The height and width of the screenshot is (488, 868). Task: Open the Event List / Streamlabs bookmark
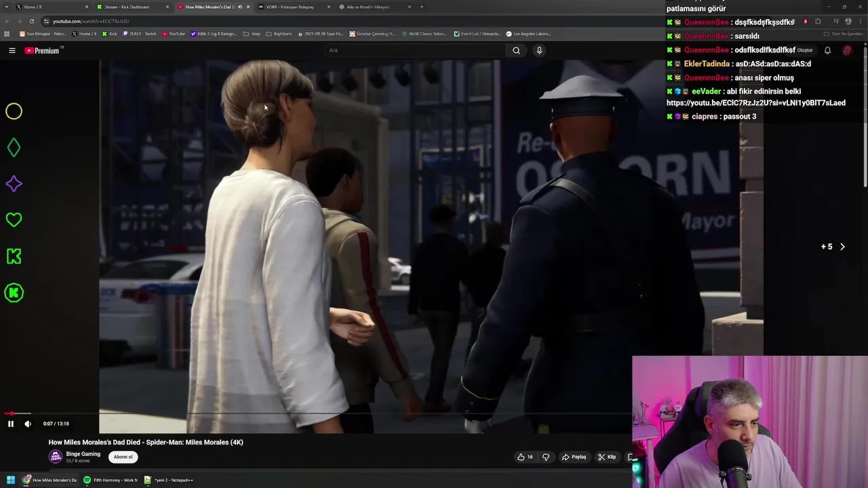click(x=477, y=33)
